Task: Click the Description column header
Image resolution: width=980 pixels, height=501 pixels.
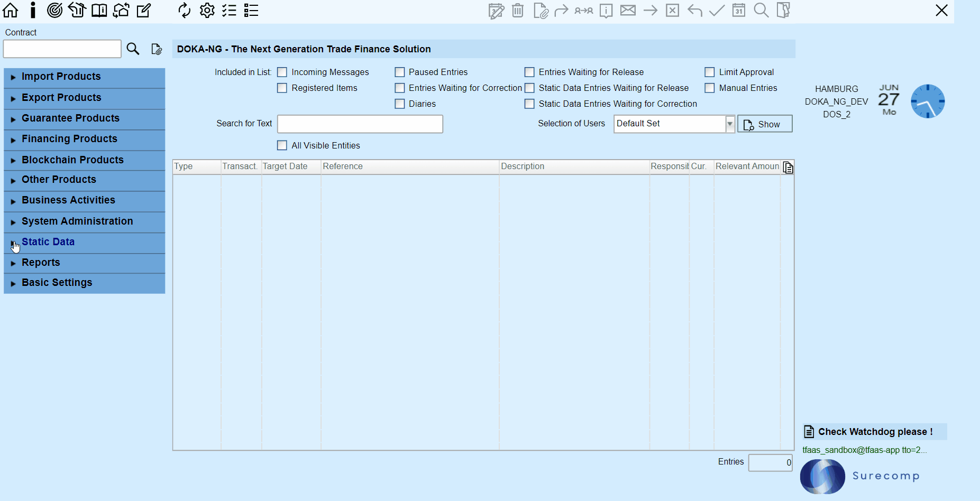Action: click(x=574, y=166)
